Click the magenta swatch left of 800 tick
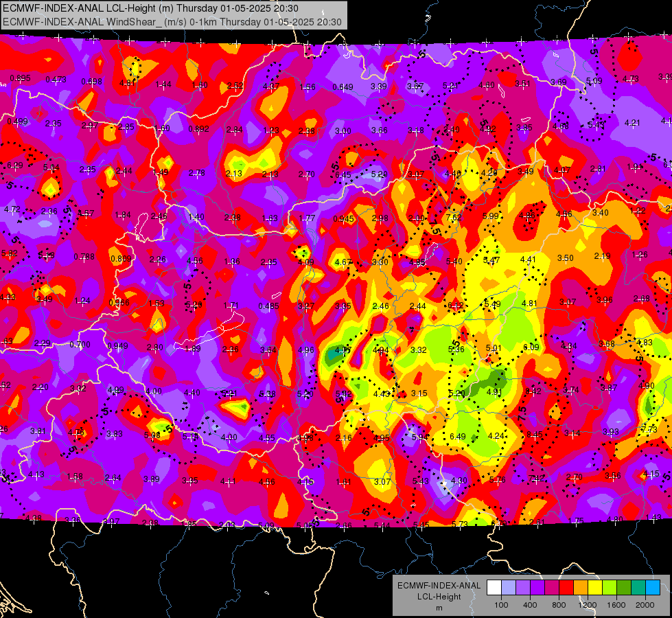The width and height of the screenshot is (672, 618). [x=552, y=587]
